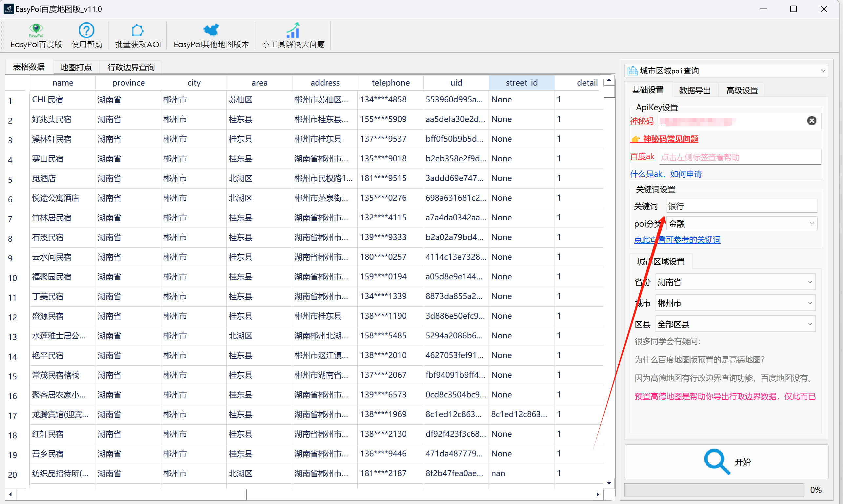Open the 区县 全部区县 dropdown
The width and height of the screenshot is (843, 504).
pyautogui.click(x=735, y=324)
